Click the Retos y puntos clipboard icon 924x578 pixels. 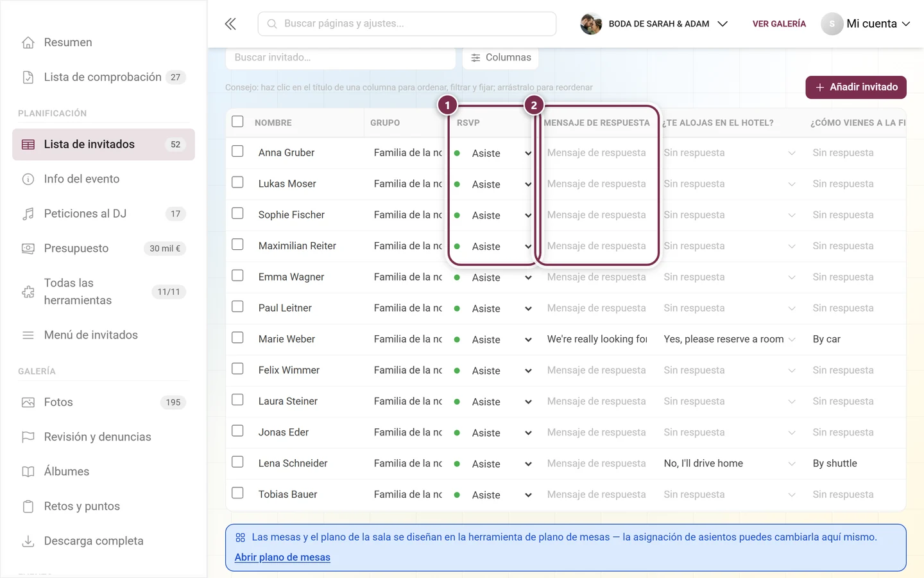(x=28, y=507)
